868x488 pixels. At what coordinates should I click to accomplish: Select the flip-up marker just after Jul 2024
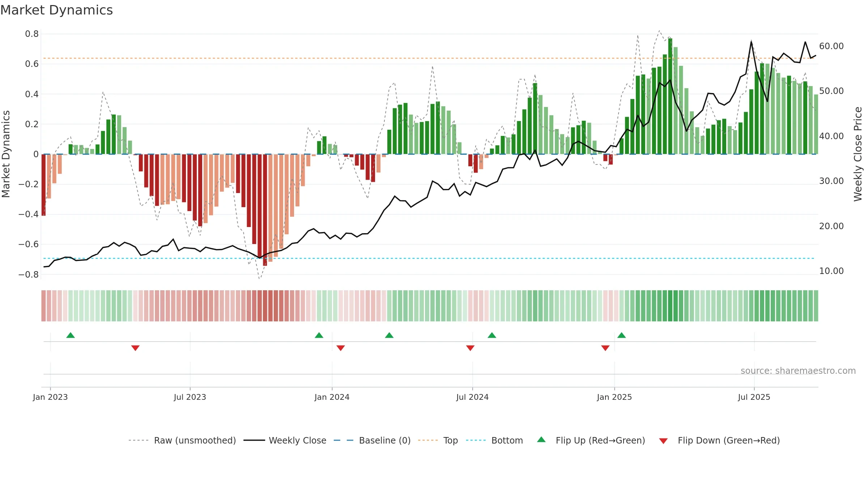[492, 335]
